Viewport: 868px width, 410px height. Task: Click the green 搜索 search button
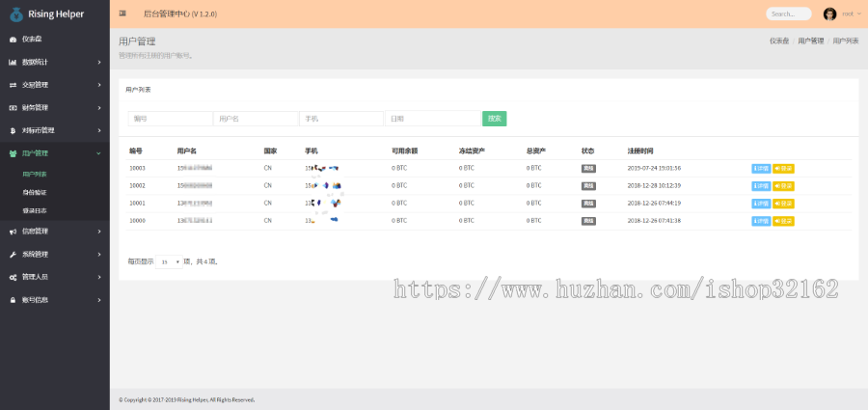click(495, 119)
